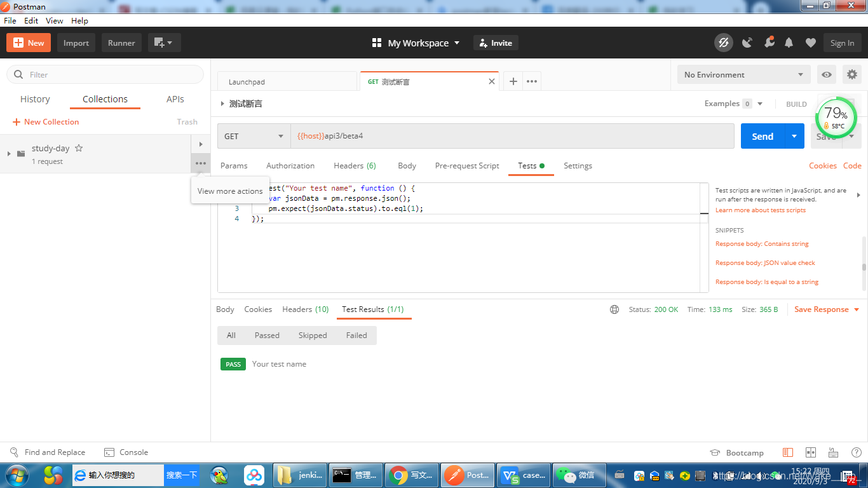Expand the study-day collection tree arrow
Viewport: 868px width, 488px height.
point(9,153)
